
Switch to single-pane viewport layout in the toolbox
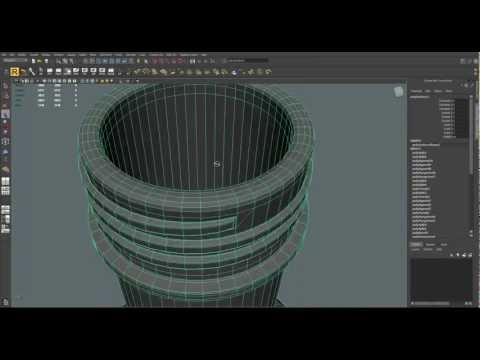click(6, 181)
